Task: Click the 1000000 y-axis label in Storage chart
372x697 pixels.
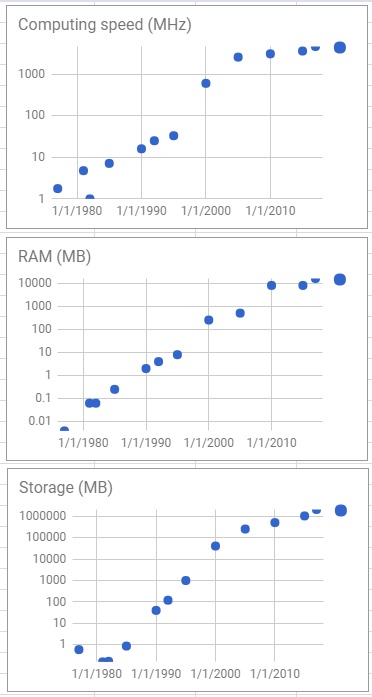Action: pos(44,516)
